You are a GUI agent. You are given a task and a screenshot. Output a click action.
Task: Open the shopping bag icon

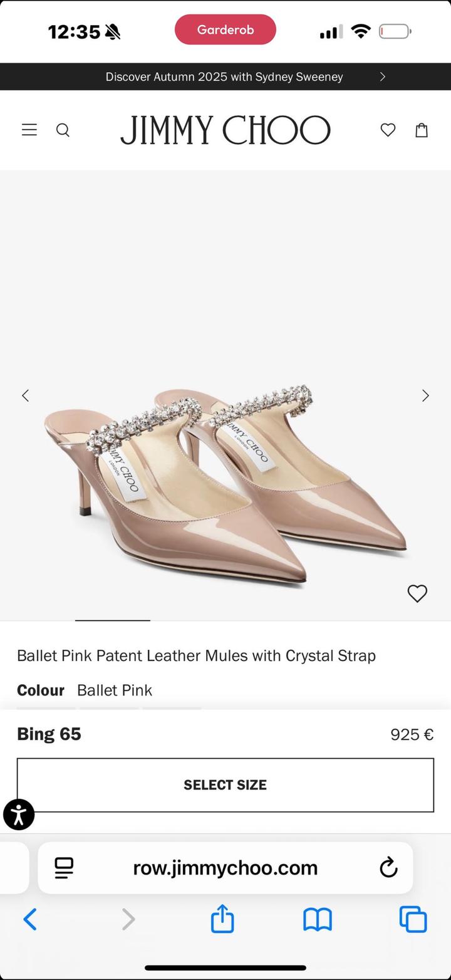pyautogui.click(x=422, y=130)
